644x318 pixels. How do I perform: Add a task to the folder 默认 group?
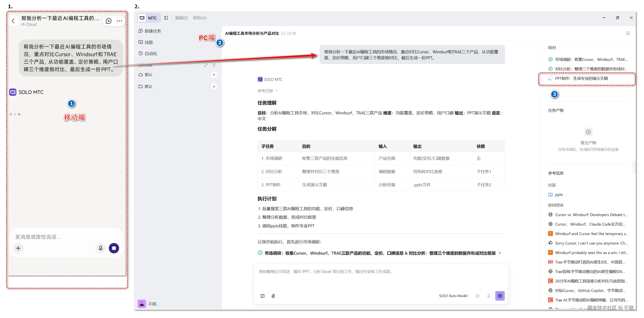click(214, 86)
